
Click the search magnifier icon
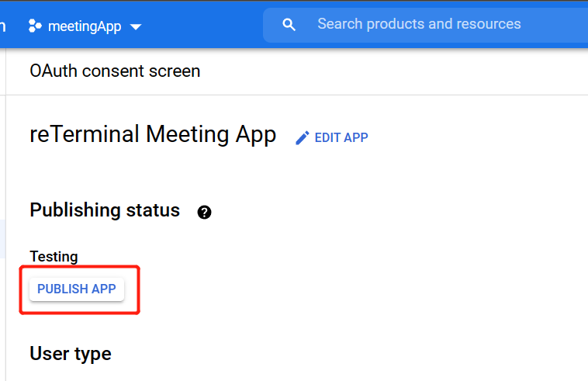tap(289, 25)
